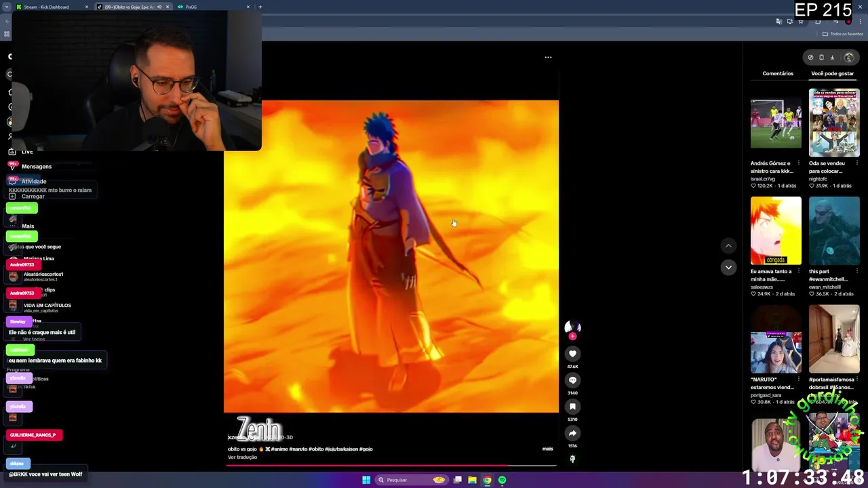Switch to Stream - Kick Dashboard tab
This screenshot has width=868, height=488.
tap(52, 7)
